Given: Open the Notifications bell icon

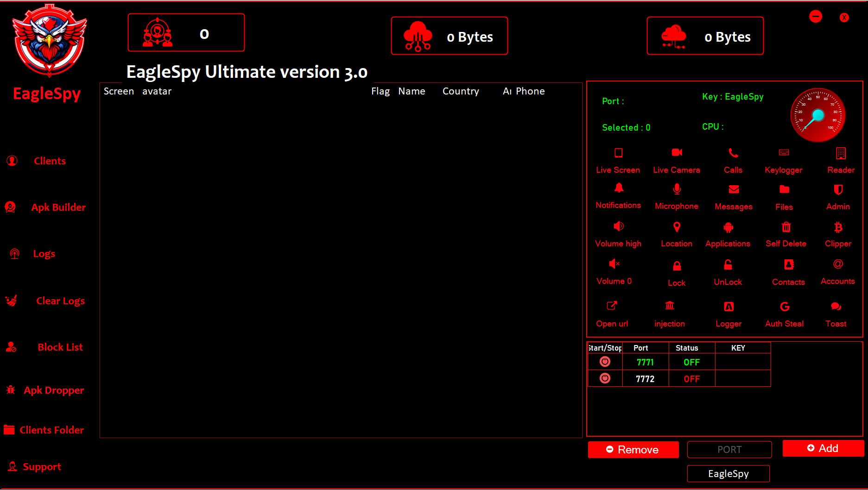Looking at the screenshot, I should 619,188.
